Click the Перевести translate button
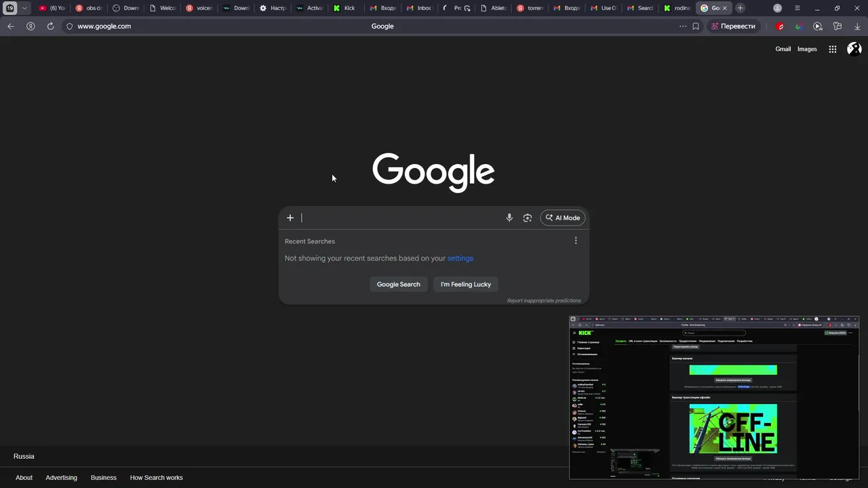 (732, 26)
